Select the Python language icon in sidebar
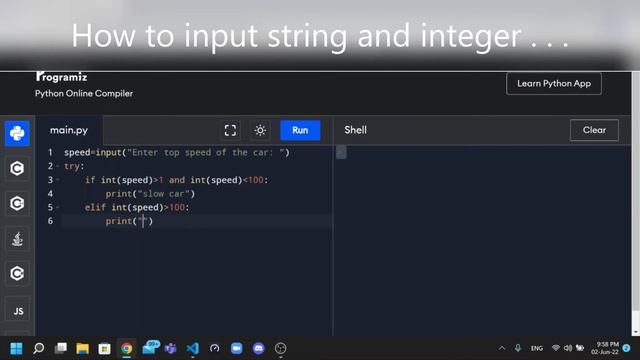Viewport: 640px width, 360px height. click(x=17, y=133)
